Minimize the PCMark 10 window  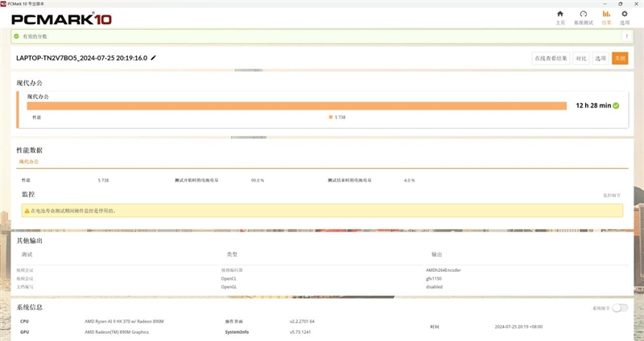click(605, 4)
